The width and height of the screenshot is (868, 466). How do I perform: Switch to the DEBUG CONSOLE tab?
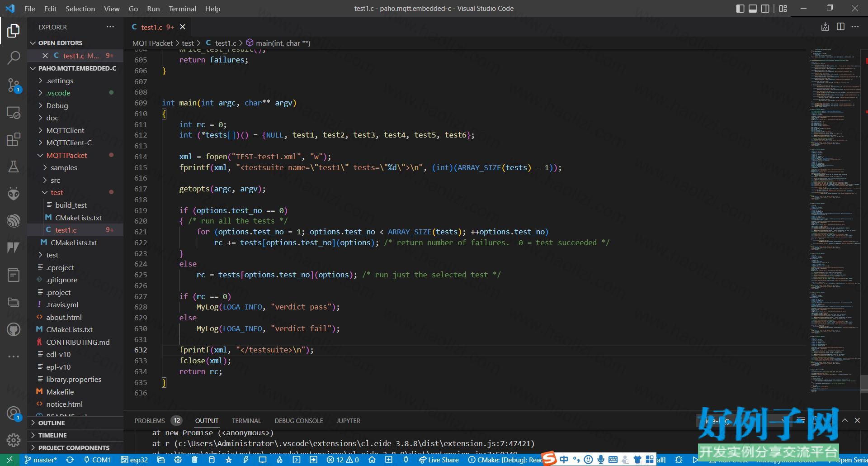coord(299,421)
